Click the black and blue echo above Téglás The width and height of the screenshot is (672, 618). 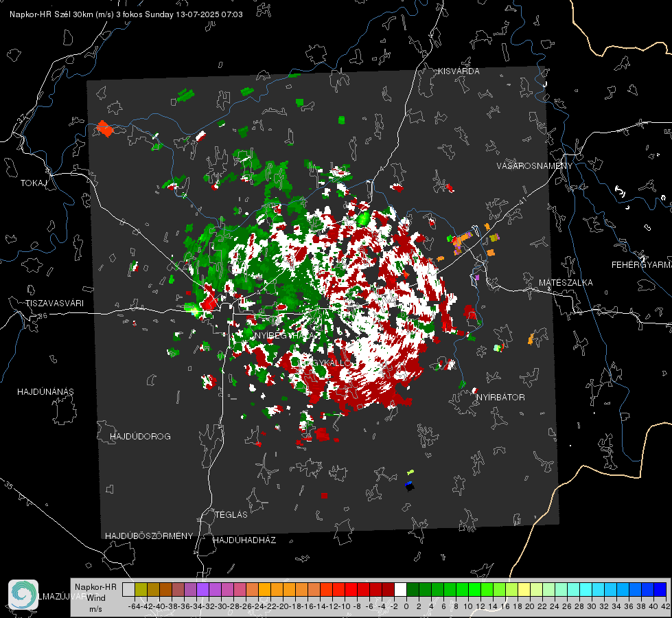coord(409,486)
